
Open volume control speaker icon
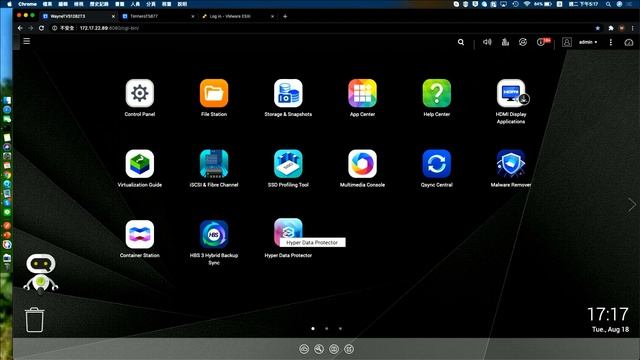487,42
